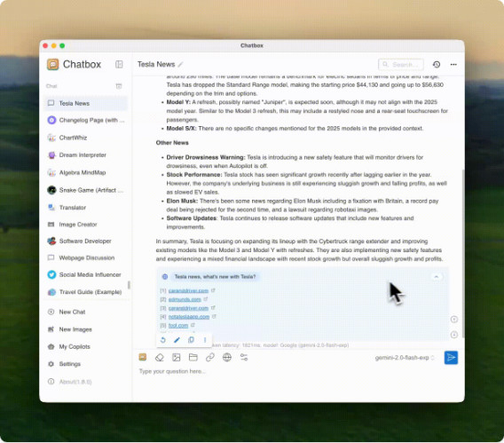Open Settings in the sidebar
The height and width of the screenshot is (443, 504).
pos(85,364)
